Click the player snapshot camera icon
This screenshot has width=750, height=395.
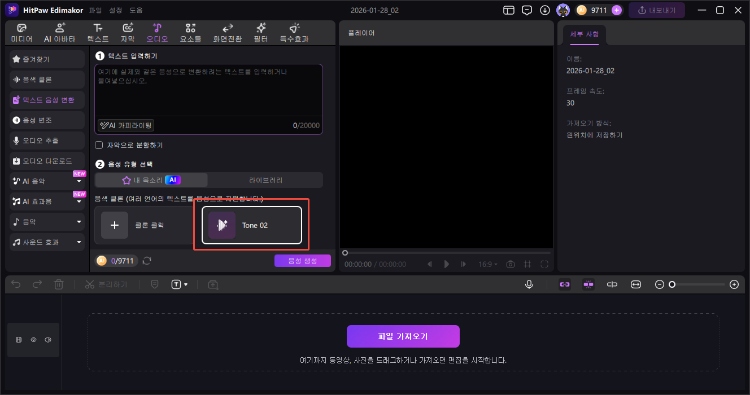click(511, 264)
